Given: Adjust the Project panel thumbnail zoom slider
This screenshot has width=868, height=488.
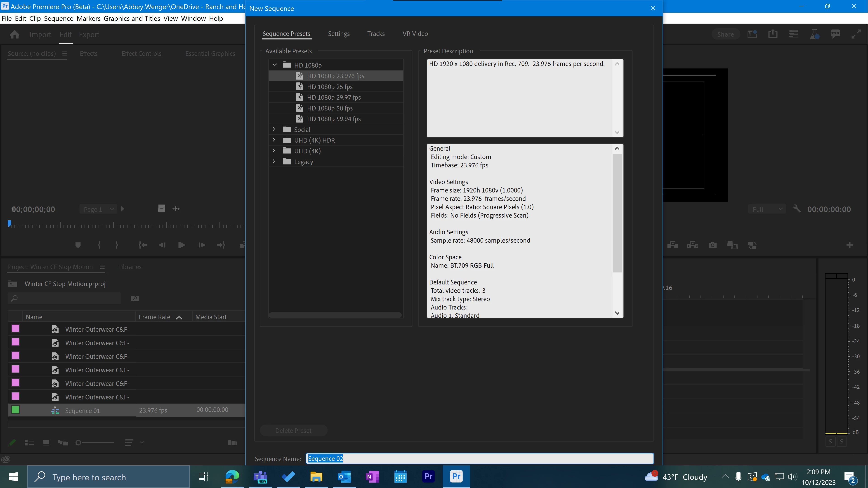Looking at the screenshot, I should 78,443.
